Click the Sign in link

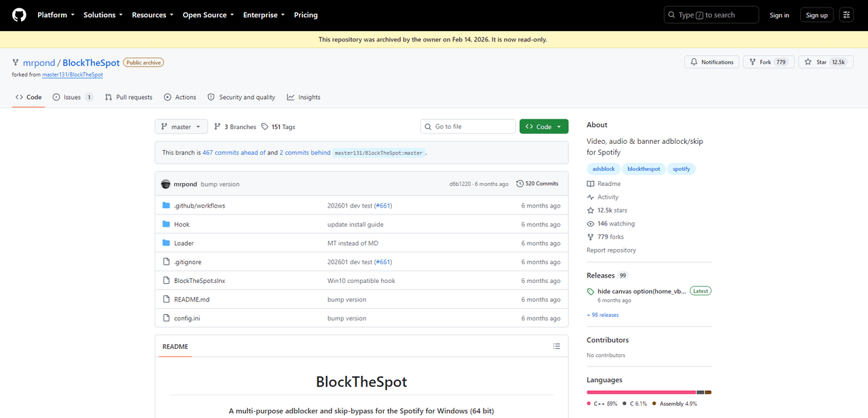point(779,15)
